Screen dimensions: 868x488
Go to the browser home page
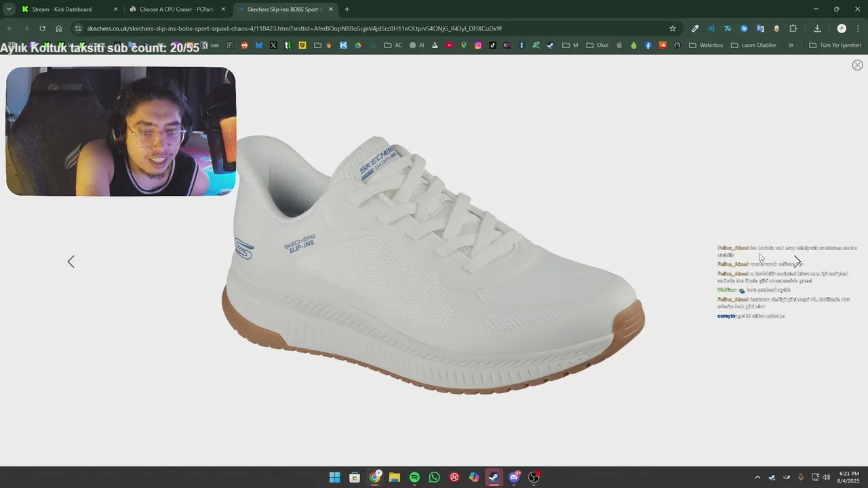tap(59, 28)
